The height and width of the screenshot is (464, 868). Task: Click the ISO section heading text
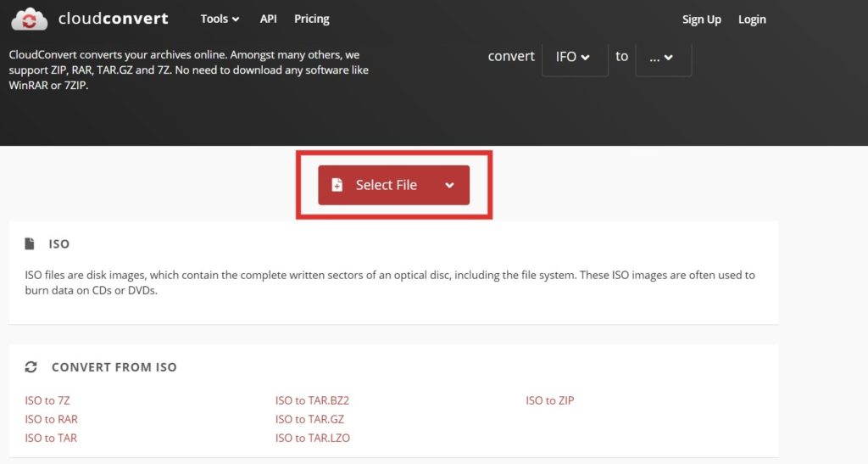(58, 244)
